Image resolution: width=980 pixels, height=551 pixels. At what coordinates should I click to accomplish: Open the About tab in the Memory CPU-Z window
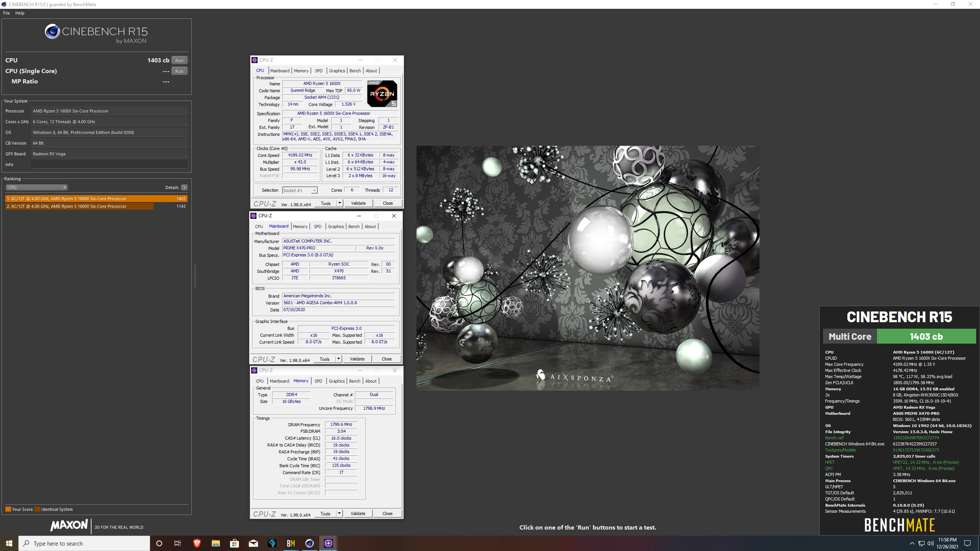pos(371,381)
